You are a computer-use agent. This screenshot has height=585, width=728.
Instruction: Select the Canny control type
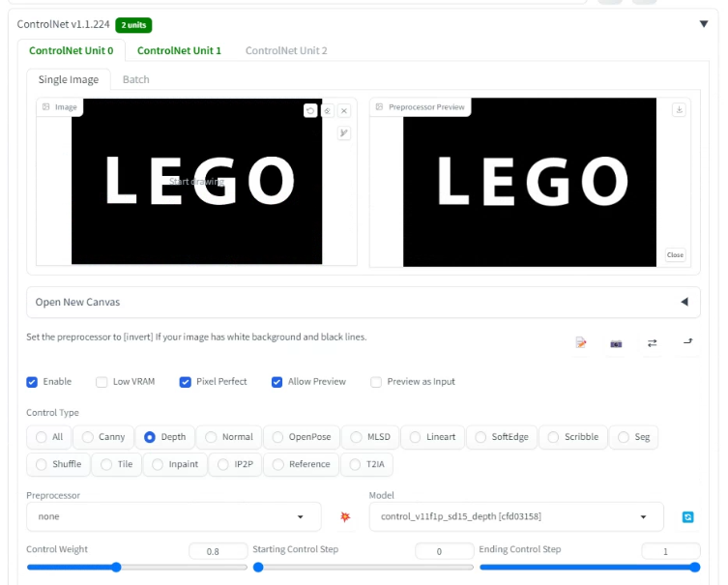[103, 437]
